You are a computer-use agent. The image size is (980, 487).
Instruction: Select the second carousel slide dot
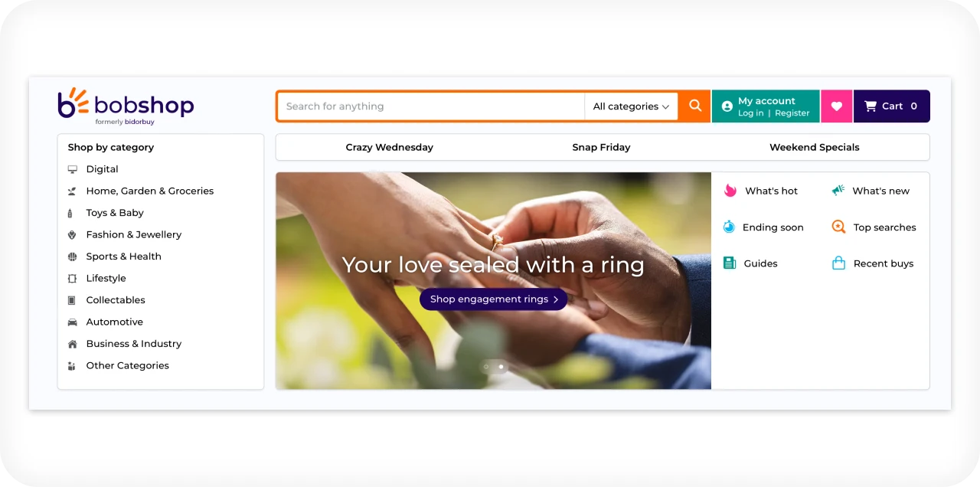(501, 367)
